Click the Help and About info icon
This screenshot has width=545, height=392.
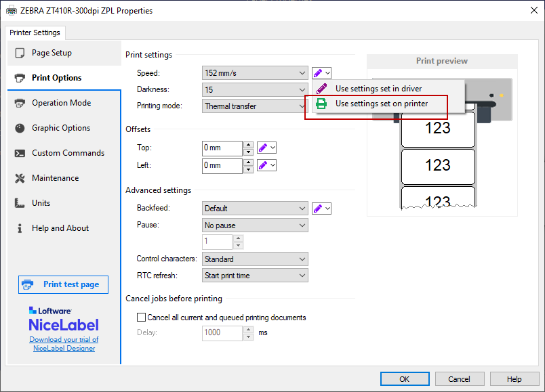coord(20,228)
